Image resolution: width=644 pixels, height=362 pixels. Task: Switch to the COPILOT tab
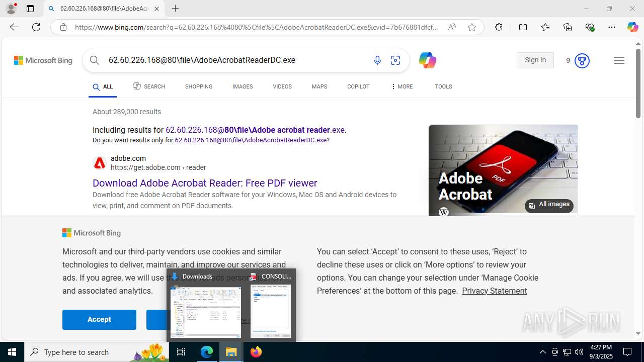coord(358,86)
